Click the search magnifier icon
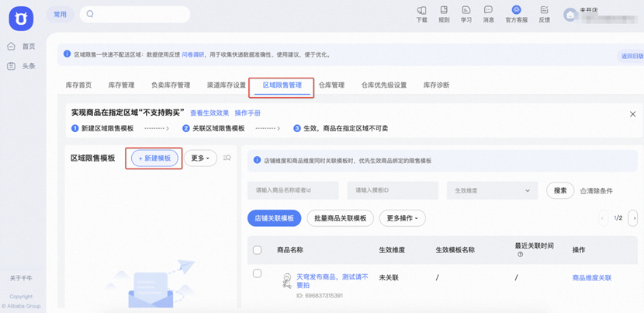 pyautogui.click(x=90, y=15)
